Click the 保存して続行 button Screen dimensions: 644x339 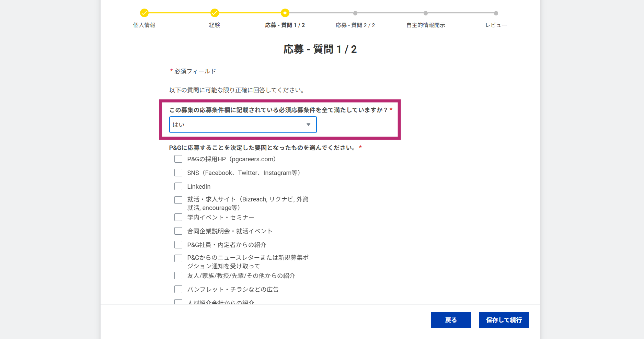coord(504,320)
